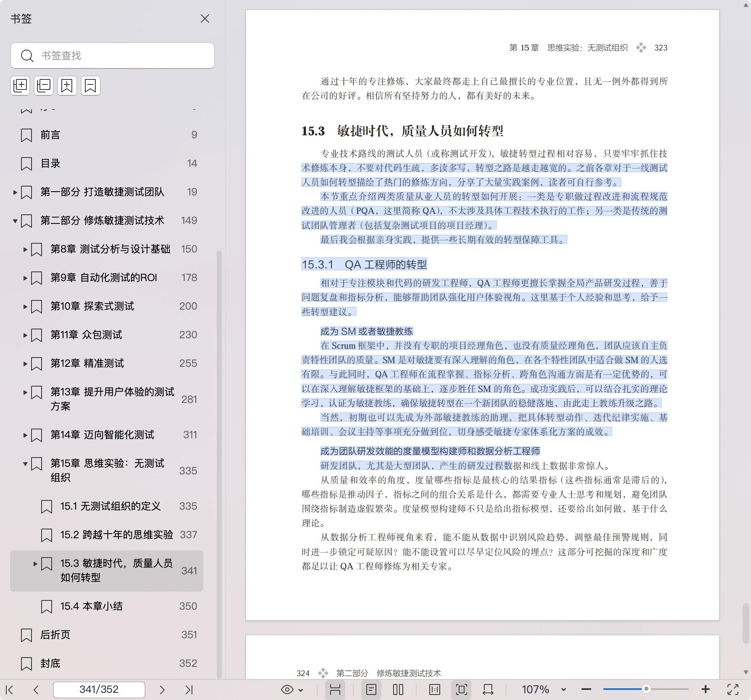Viewport: 751px width, 700px height.
Task: Click the page header 第 15 章 思维实验
Action: coord(569,47)
